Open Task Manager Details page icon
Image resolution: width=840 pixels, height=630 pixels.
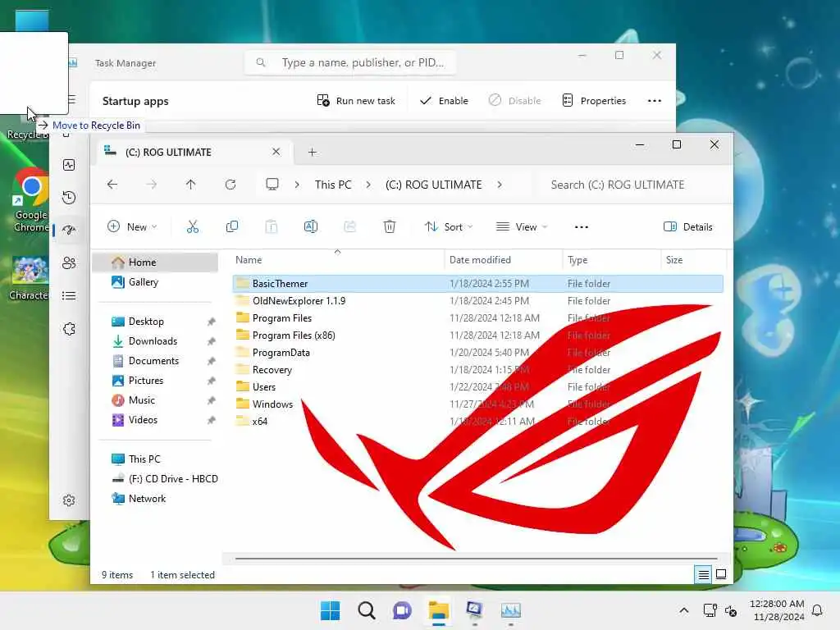tap(69, 295)
